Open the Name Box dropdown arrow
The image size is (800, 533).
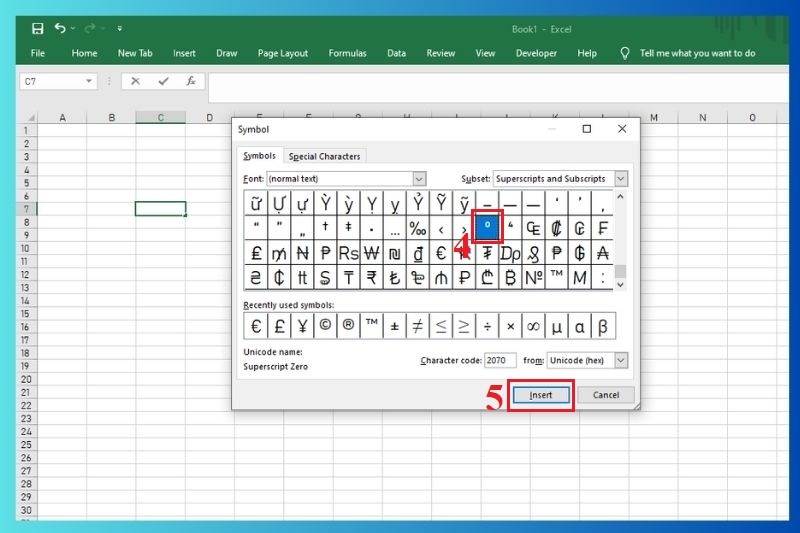90,81
